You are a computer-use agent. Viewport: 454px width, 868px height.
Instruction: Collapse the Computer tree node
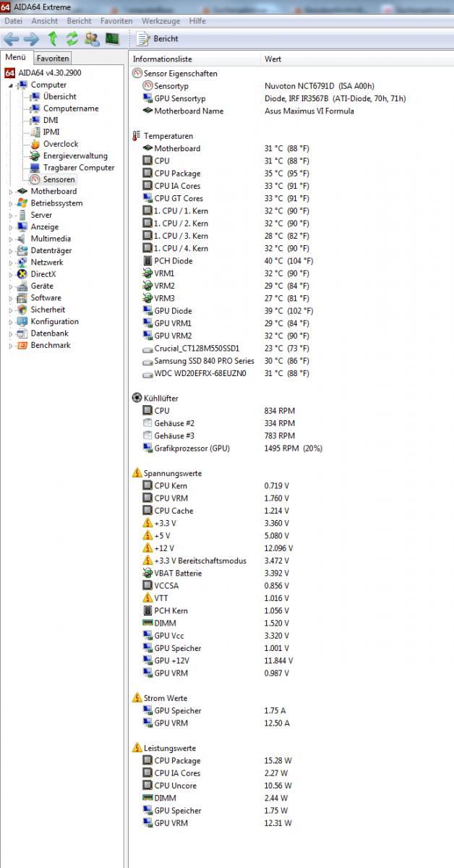tap(11, 85)
